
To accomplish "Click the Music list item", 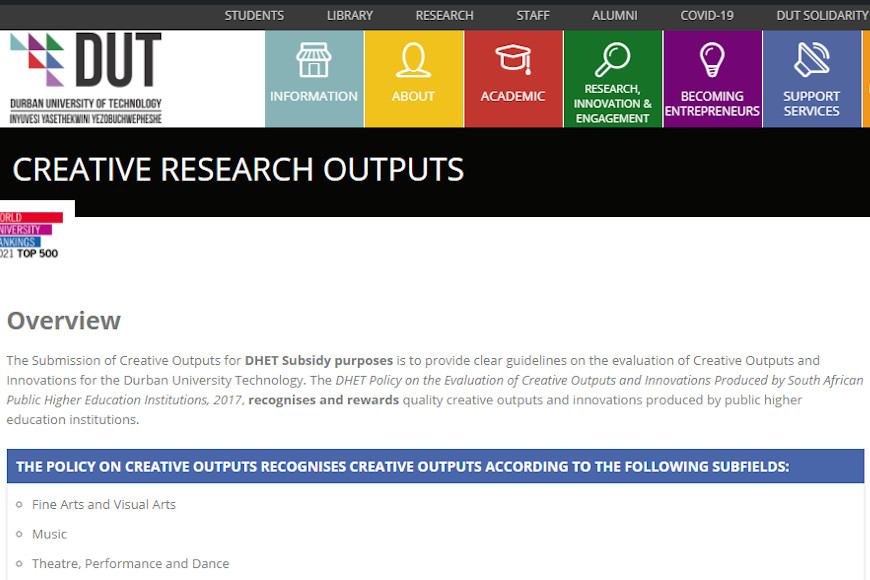I will pyautogui.click(x=49, y=534).
